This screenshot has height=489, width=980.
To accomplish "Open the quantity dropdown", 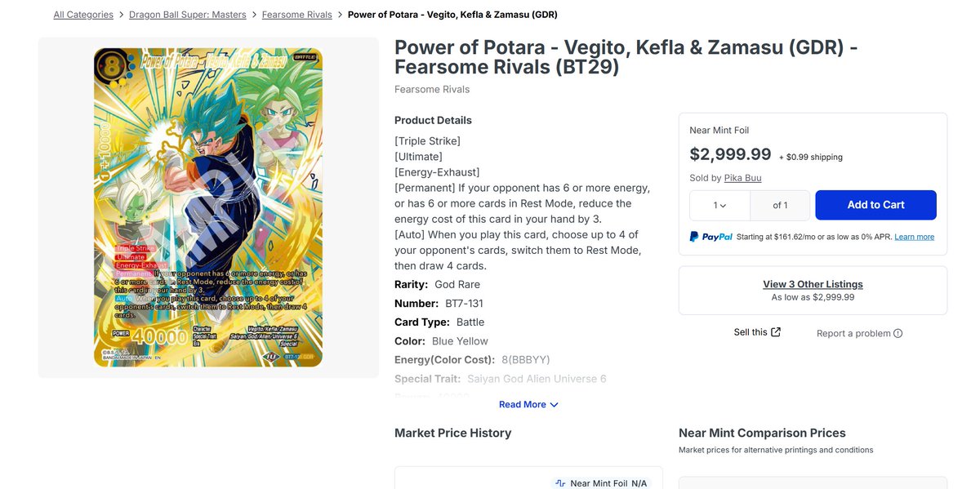I will 719,205.
